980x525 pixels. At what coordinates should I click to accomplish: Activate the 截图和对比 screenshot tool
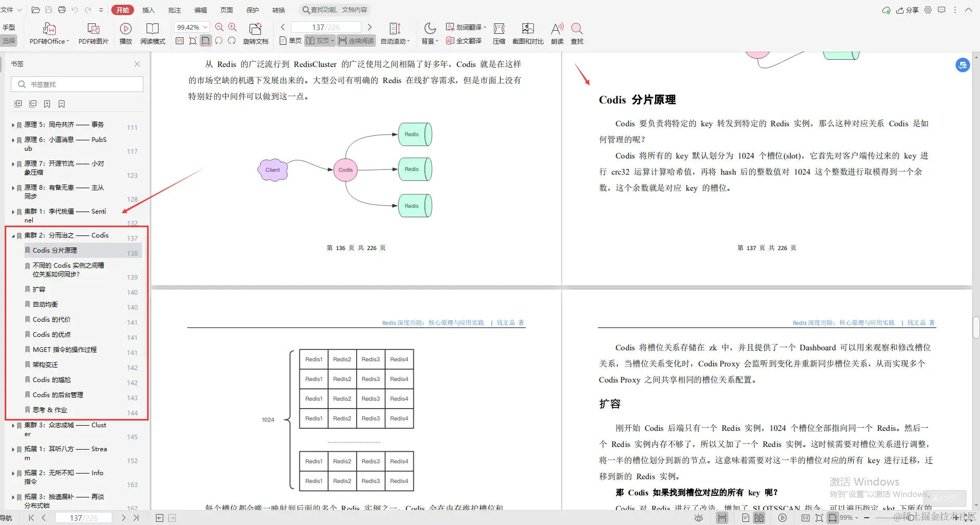527,33
